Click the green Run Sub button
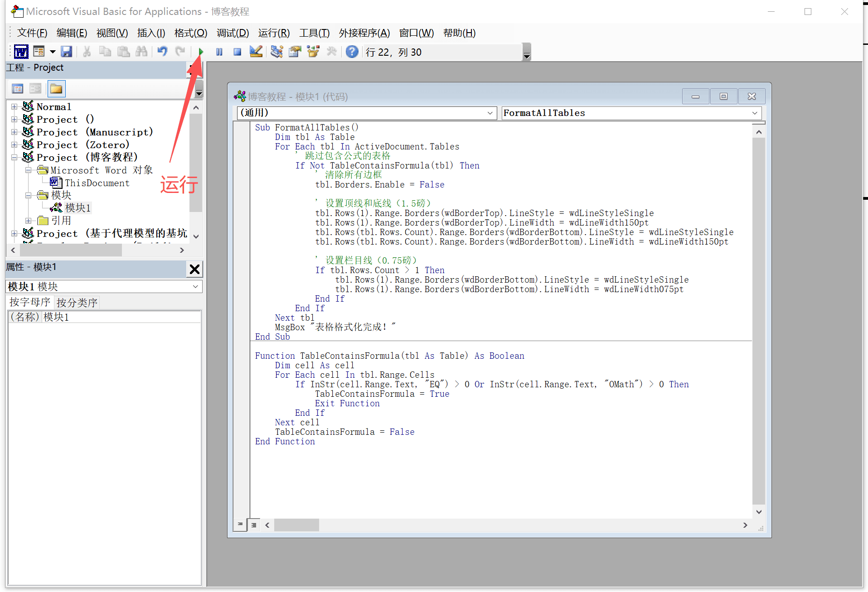This screenshot has width=868, height=592. point(201,52)
